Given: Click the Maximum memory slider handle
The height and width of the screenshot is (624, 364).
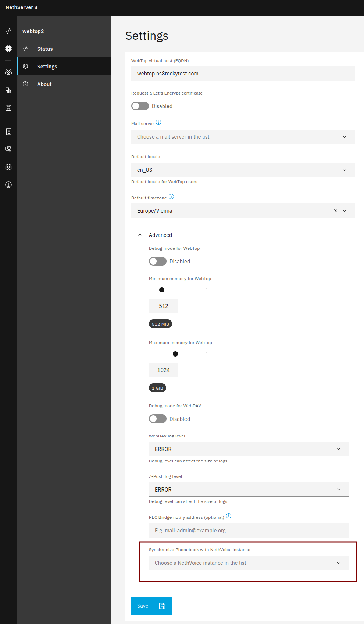Looking at the screenshot, I should pyautogui.click(x=175, y=354).
